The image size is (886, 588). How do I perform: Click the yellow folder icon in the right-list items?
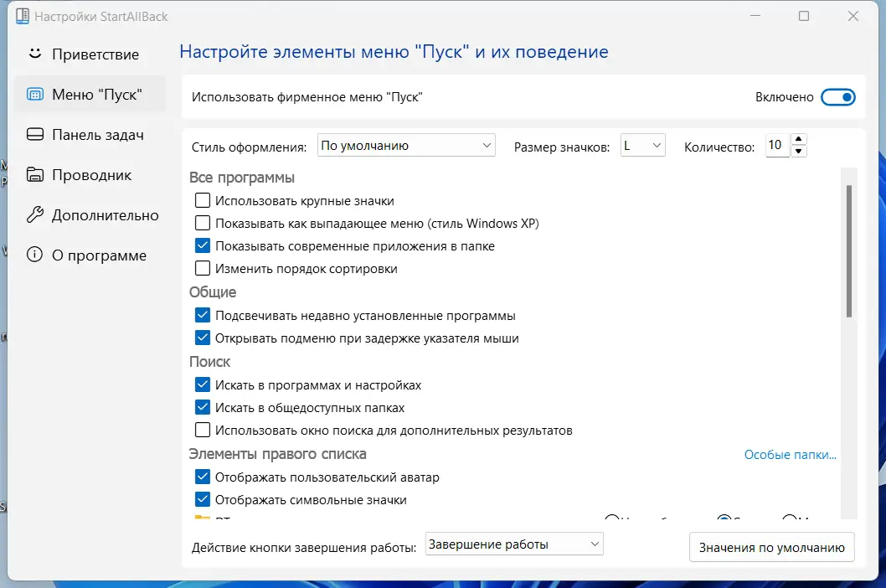(x=200, y=518)
